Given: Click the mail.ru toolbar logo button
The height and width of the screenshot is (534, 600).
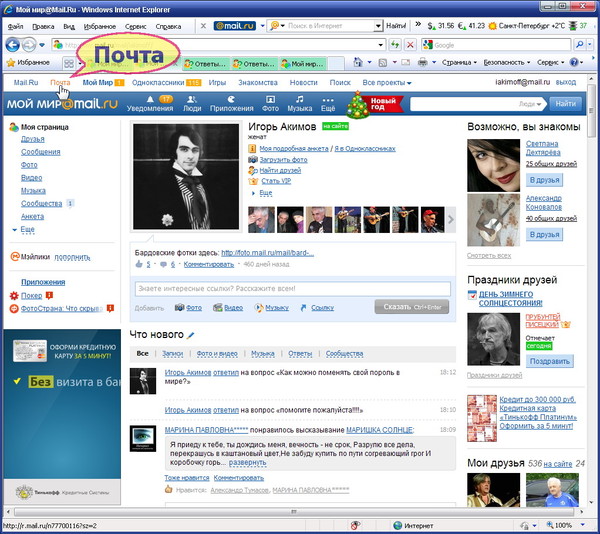Looking at the screenshot, I should point(235,26).
